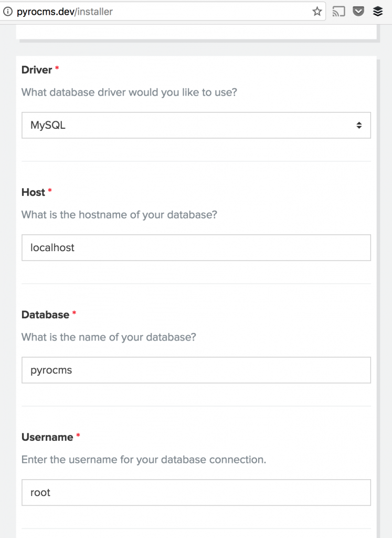Bookmark this page with the star icon
Viewport: 392px width, 538px height.
pyautogui.click(x=317, y=11)
